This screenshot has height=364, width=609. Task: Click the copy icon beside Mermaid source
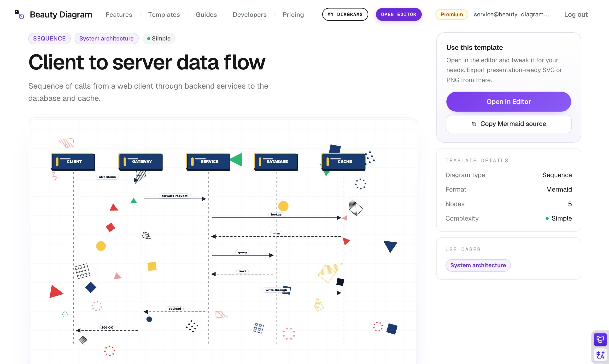coord(474,124)
